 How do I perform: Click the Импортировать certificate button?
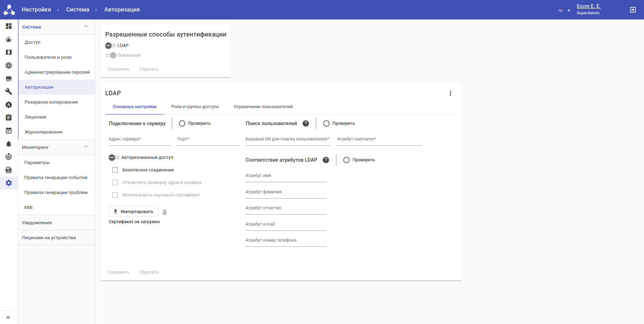(x=133, y=211)
